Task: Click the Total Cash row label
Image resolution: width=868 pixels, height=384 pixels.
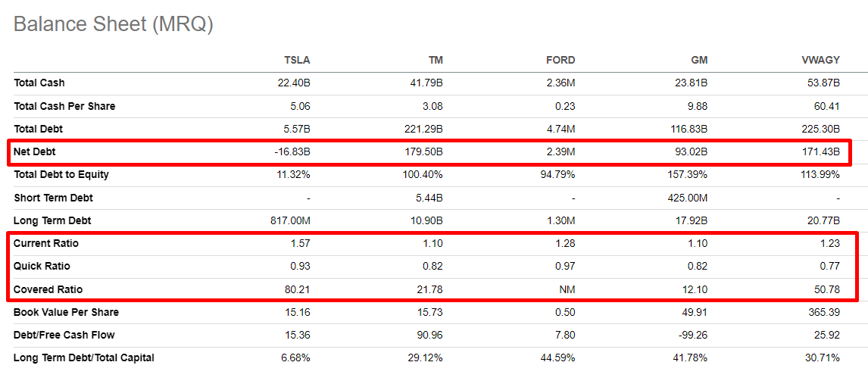Action: point(39,83)
